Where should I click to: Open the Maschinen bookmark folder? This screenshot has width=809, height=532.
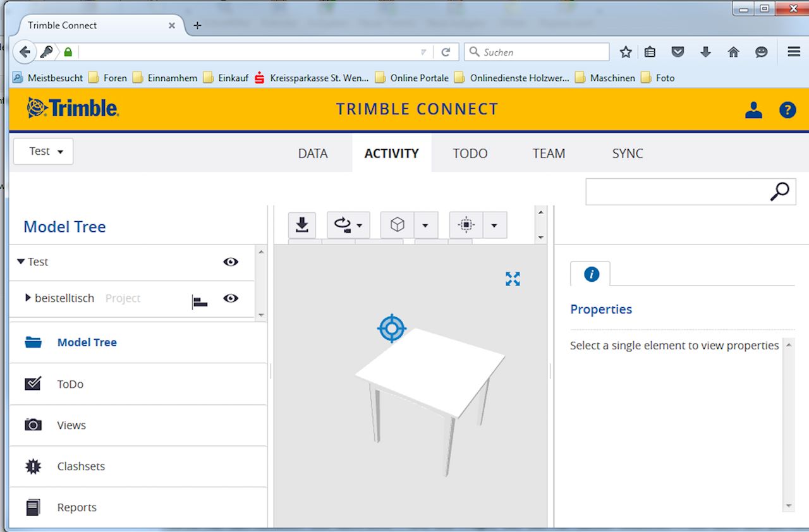(605, 78)
